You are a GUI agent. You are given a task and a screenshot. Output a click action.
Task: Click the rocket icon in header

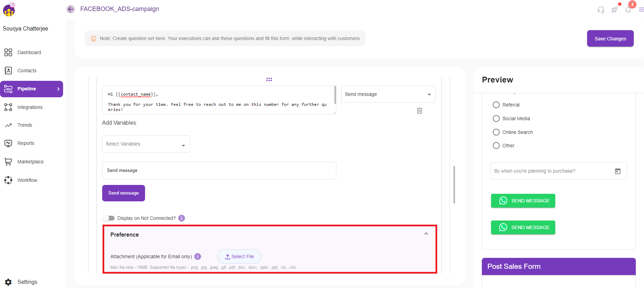tap(614, 10)
